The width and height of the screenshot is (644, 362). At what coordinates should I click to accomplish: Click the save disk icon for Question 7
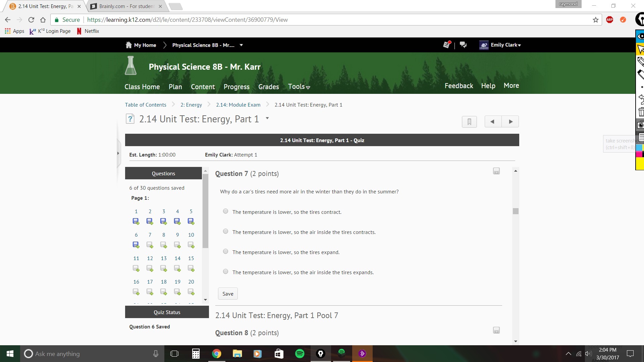pyautogui.click(x=496, y=171)
